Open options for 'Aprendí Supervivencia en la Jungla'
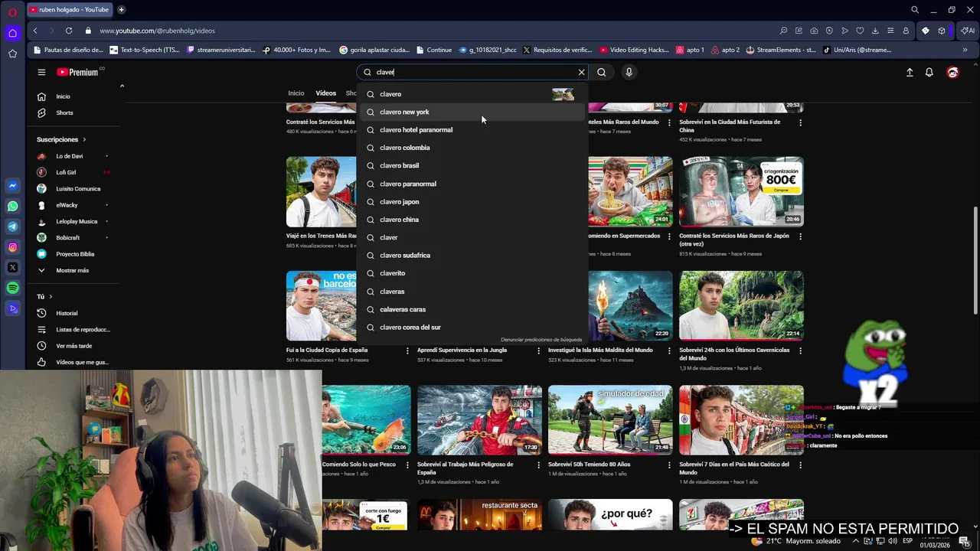Screen dimensions: 980x551 pyautogui.click(x=539, y=350)
